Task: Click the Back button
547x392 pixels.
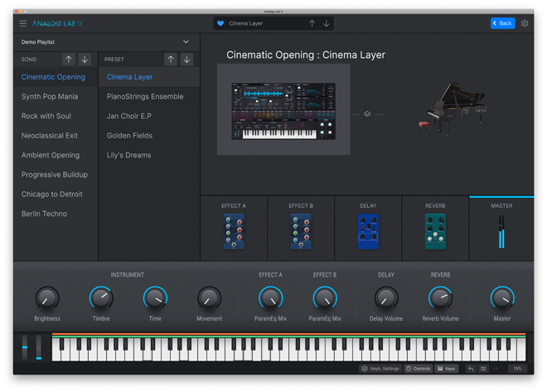Action: (503, 23)
